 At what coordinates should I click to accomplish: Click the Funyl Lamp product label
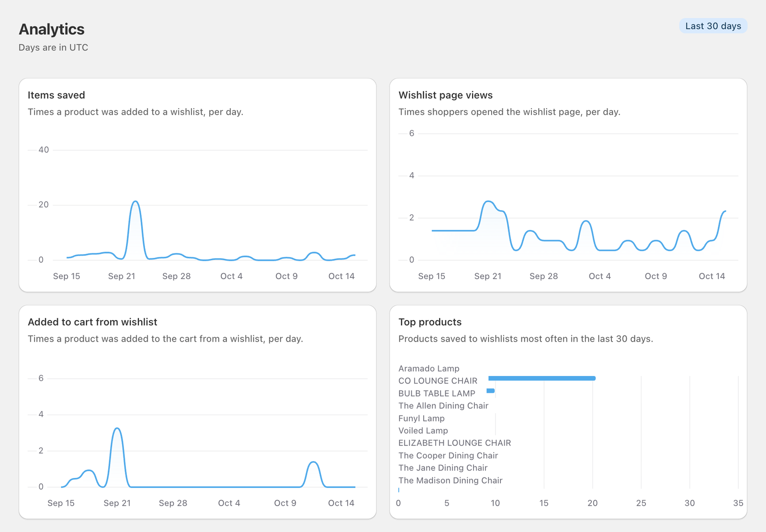tap(421, 418)
